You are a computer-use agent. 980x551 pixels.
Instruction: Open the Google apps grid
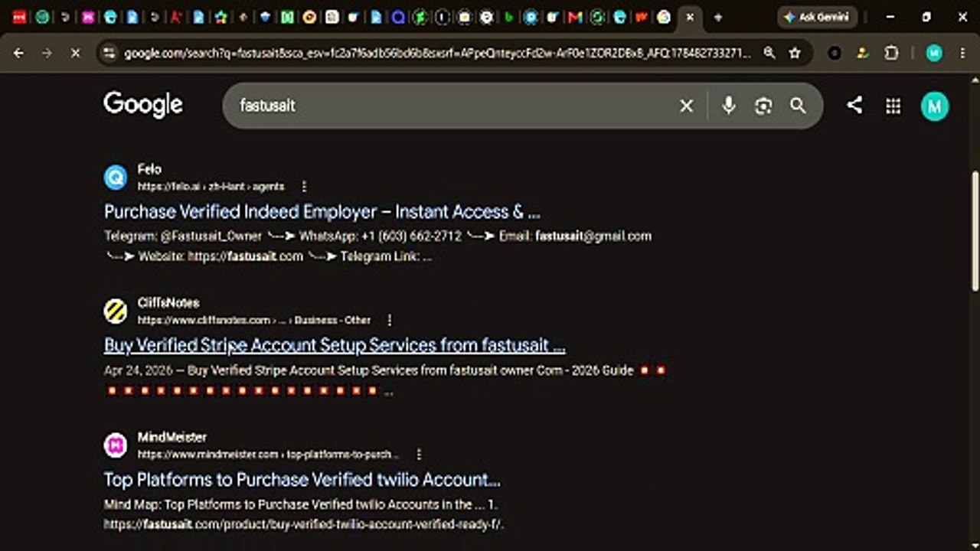coord(893,106)
